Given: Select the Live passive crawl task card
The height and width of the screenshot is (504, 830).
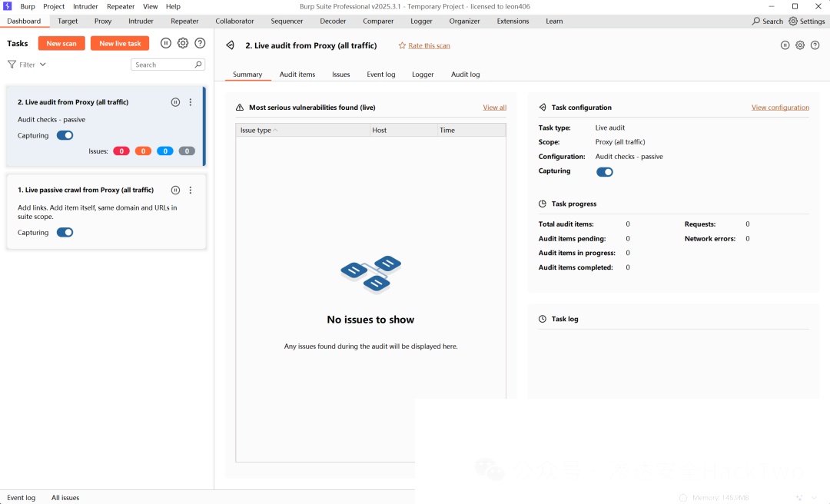Looking at the screenshot, I should click(x=106, y=212).
